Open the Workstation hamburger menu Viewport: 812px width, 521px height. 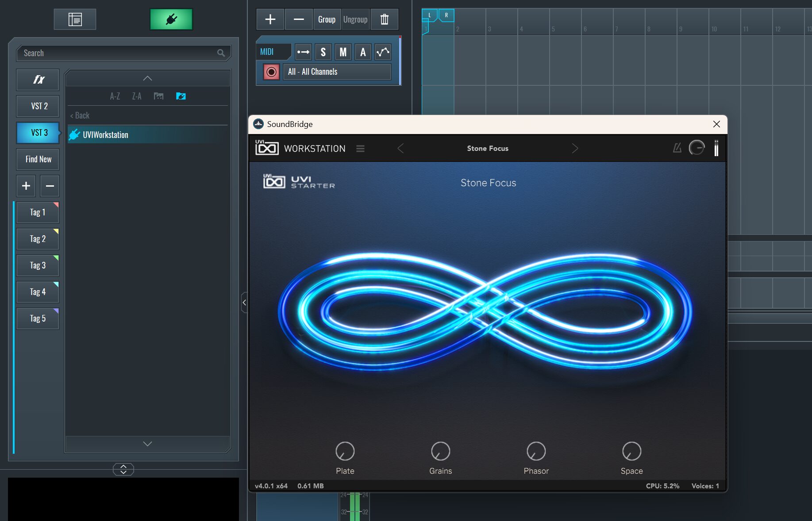click(360, 149)
